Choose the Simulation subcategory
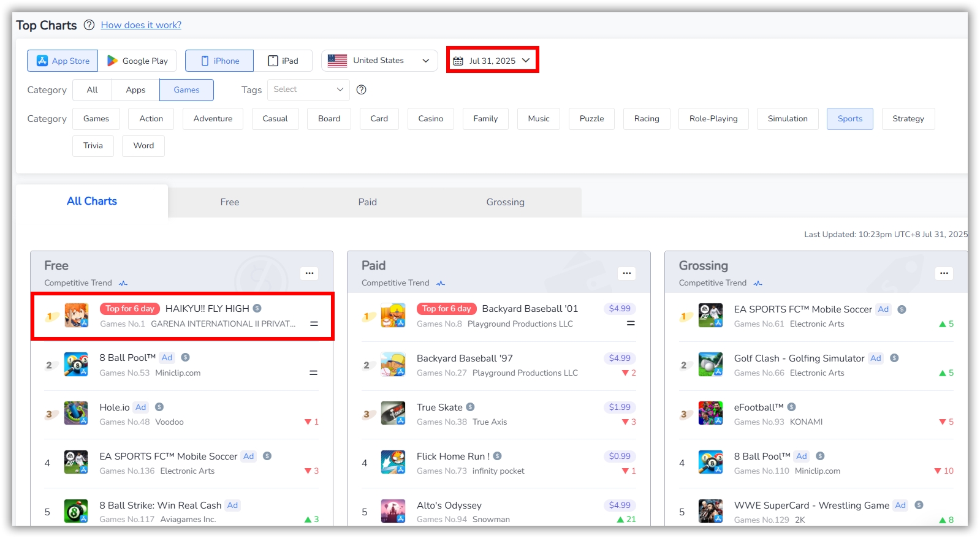 pyautogui.click(x=788, y=119)
